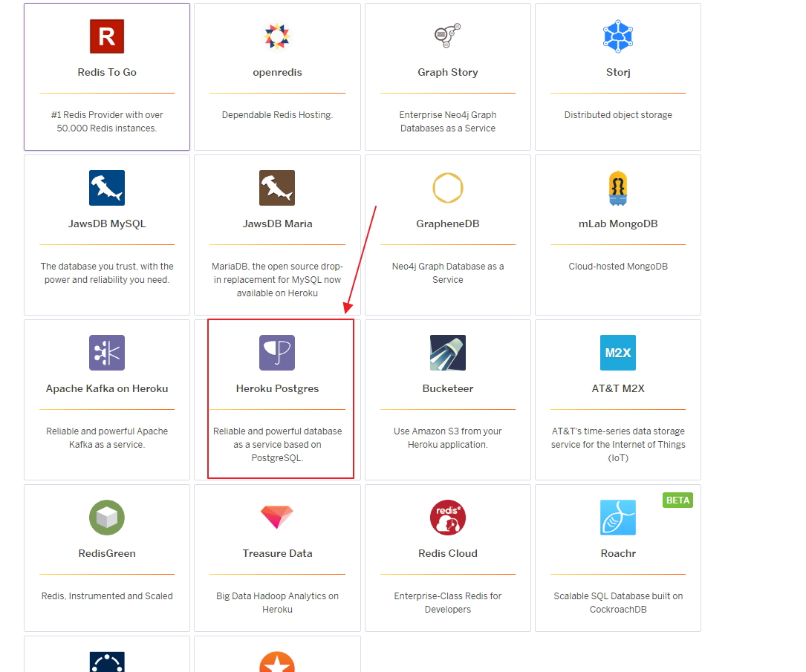Open the JawsDB MySQL blue shark icon

click(x=107, y=188)
